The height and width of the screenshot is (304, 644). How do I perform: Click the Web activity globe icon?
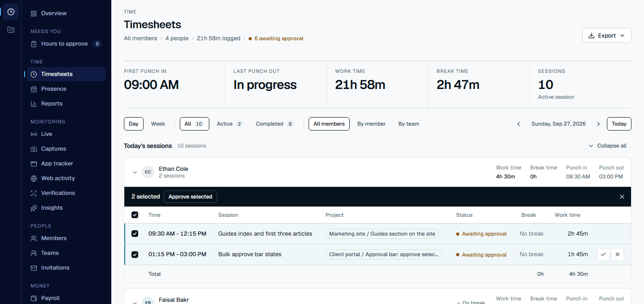(x=34, y=178)
